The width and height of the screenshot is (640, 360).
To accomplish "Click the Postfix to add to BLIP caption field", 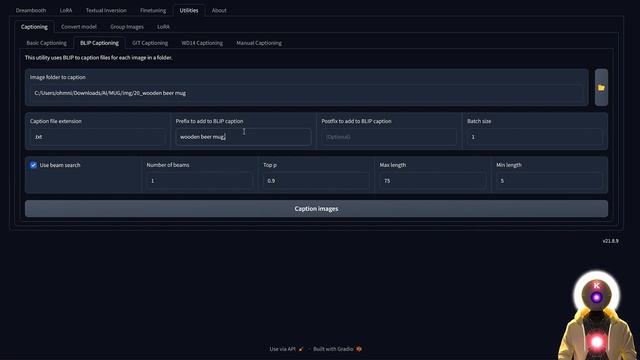I will (389, 137).
